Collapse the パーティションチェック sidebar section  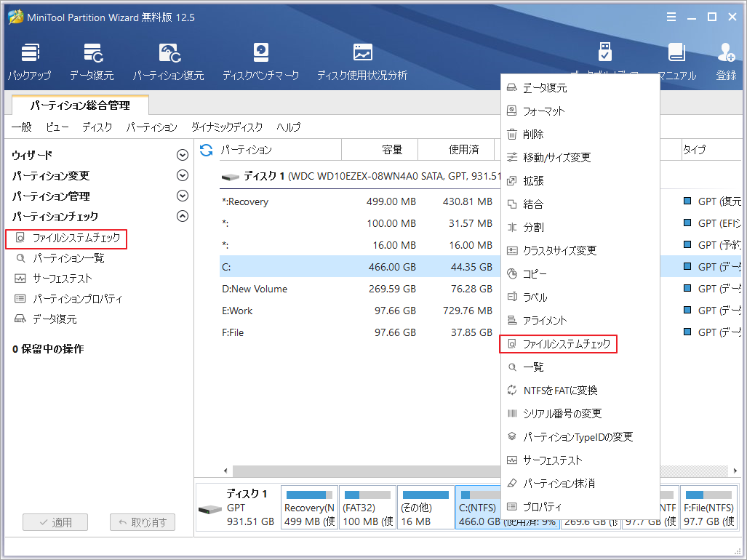pos(183,216)
